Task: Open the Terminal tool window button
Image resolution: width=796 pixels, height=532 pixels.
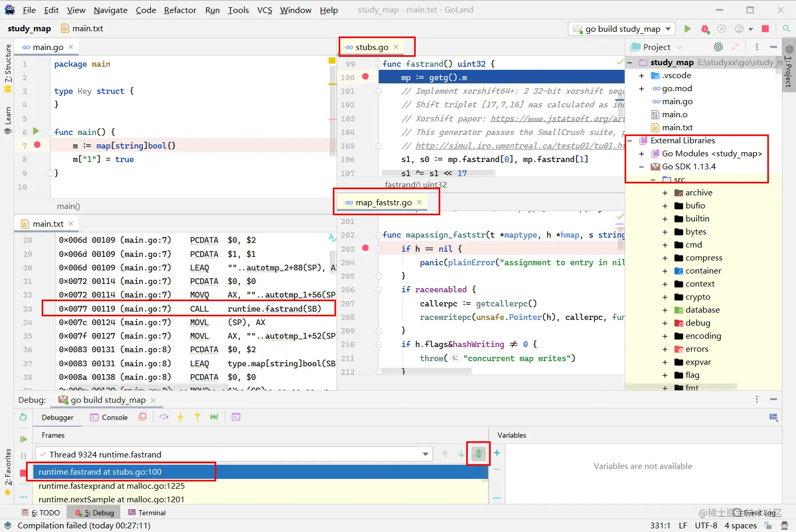Action: [146, 513]
